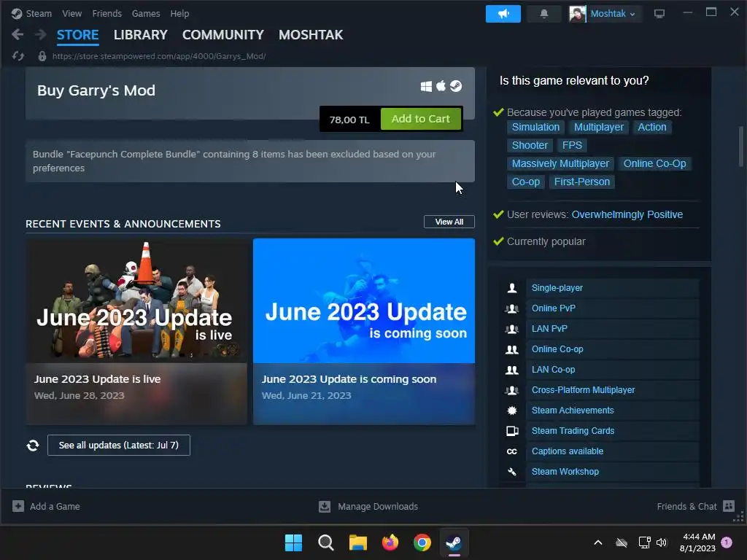Image resolution: width=747 pixels, height=560 pixels.
Task: Select the STORE tab
Action: pos(77,35)
